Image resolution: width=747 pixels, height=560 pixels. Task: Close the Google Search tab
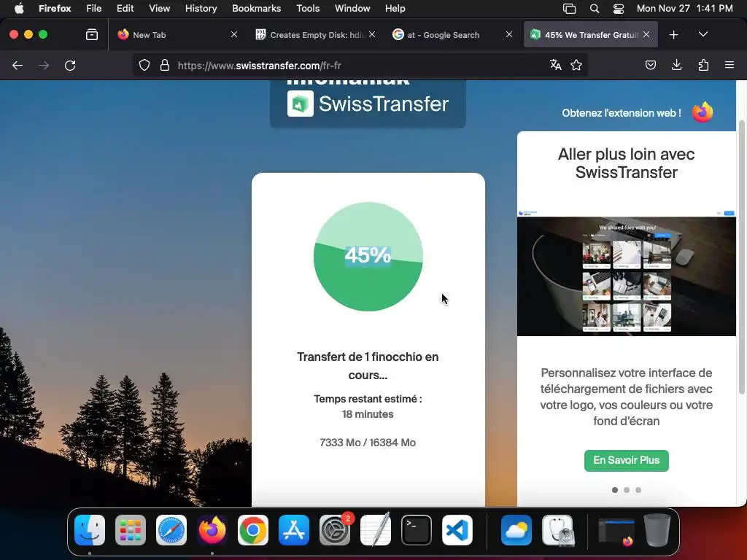pos(508,35)
